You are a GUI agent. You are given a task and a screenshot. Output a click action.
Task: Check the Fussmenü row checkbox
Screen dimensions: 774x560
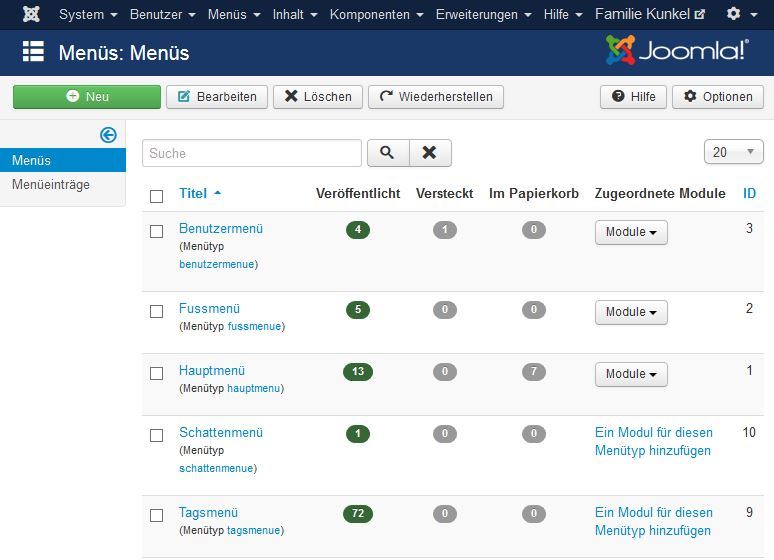click(x=156, y=311)
